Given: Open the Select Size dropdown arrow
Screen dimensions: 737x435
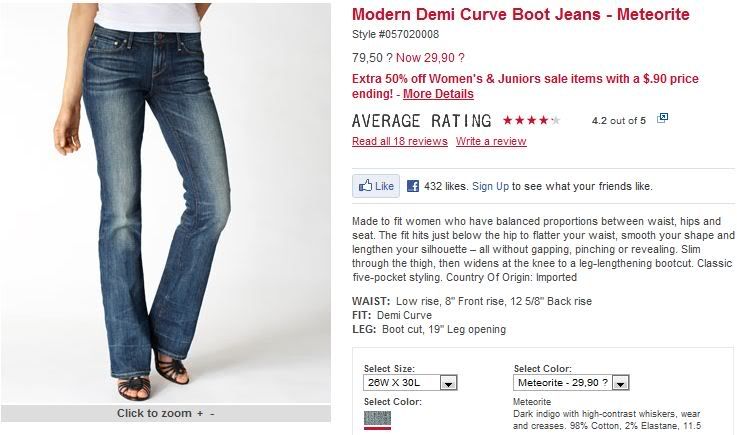Looking at the screenshot, I should tap(448, 383).
